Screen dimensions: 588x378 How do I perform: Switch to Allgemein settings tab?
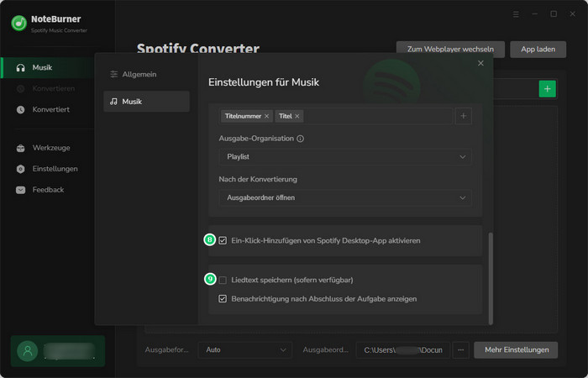146,74
